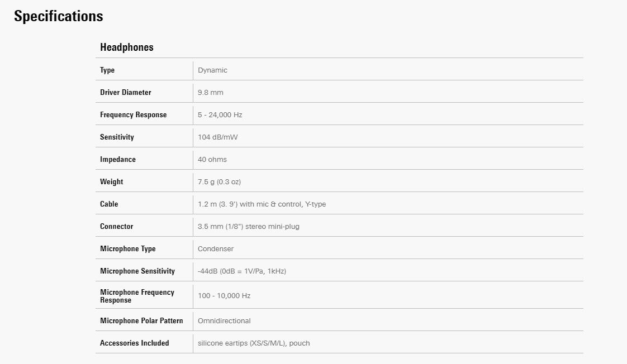This screenshot has width=627, height=364.
Task: Select the Frequency Response label
Action: tap(133, 115)
